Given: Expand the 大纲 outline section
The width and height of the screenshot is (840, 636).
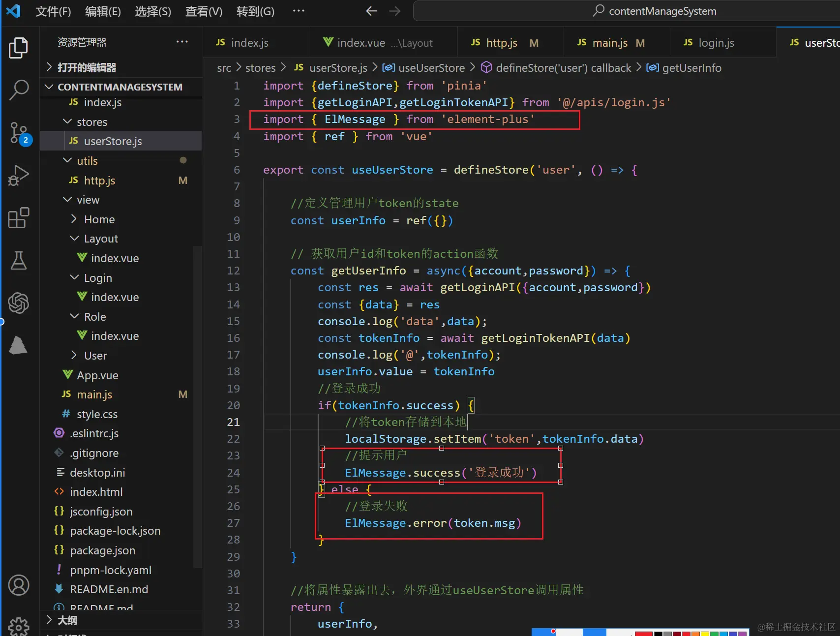Looking at the screenshot, I should (x=121, y=620).
